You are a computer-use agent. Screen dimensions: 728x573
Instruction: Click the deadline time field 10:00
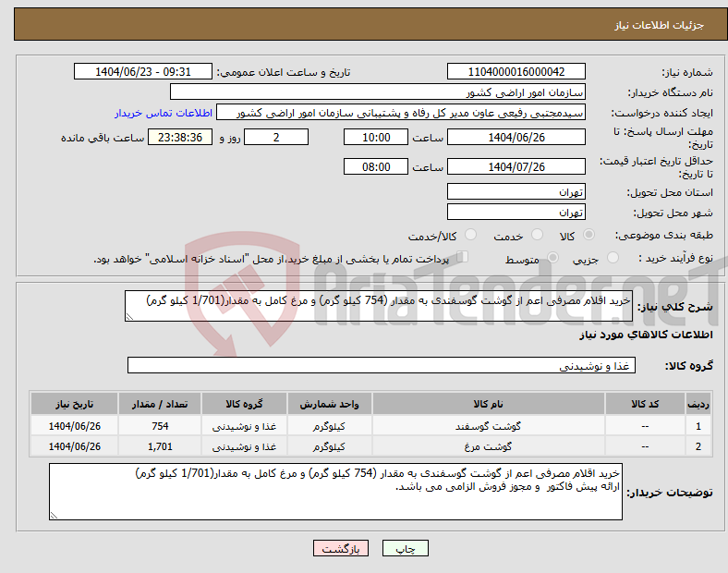click(376, 137)
